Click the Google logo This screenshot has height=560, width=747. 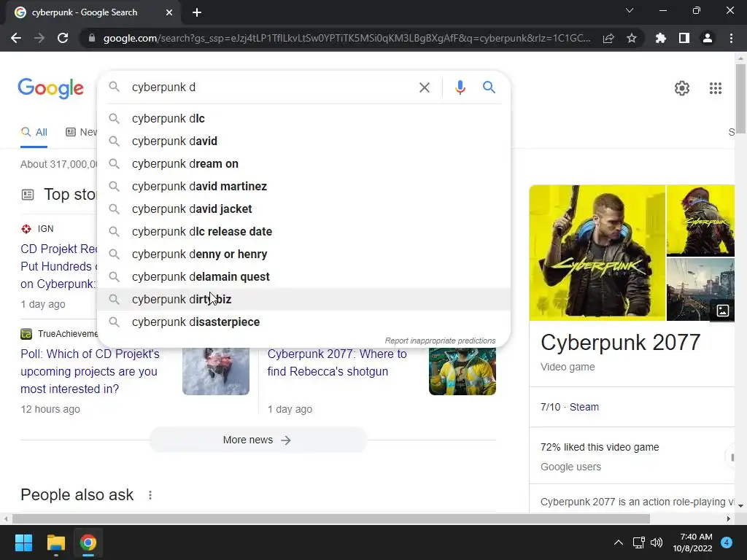tap(50, 88)
